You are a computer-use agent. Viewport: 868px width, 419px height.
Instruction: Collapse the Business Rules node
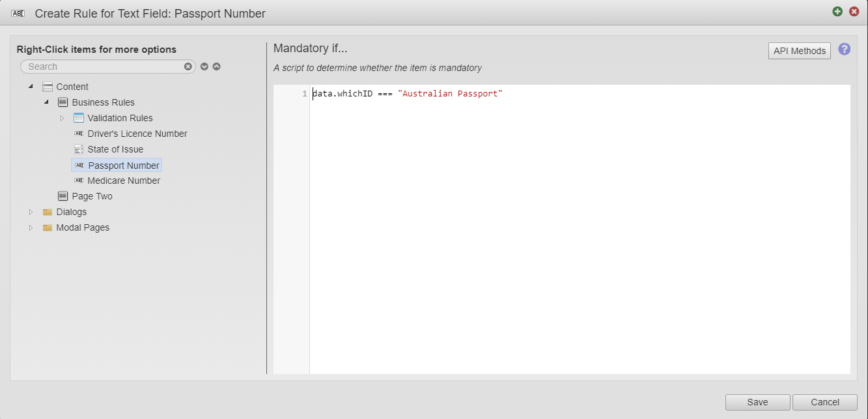click(x=46, y=102)
